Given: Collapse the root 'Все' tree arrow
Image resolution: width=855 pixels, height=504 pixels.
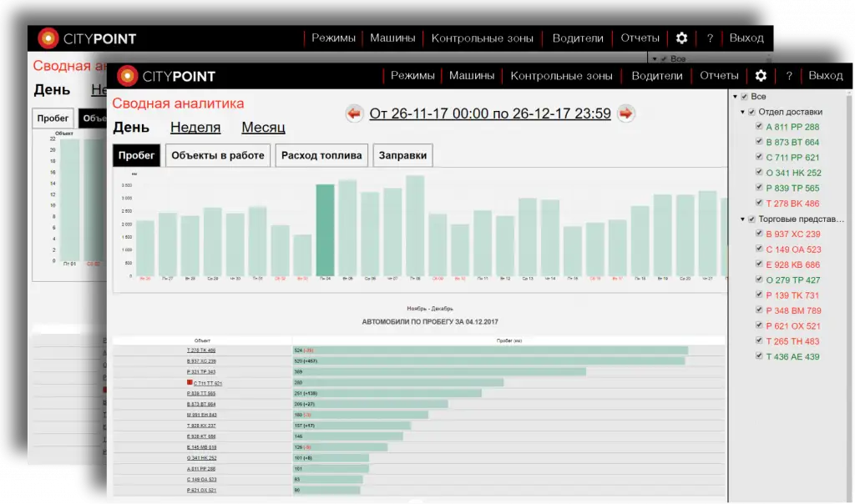Looking at the screenshot, I should point(734,97).
